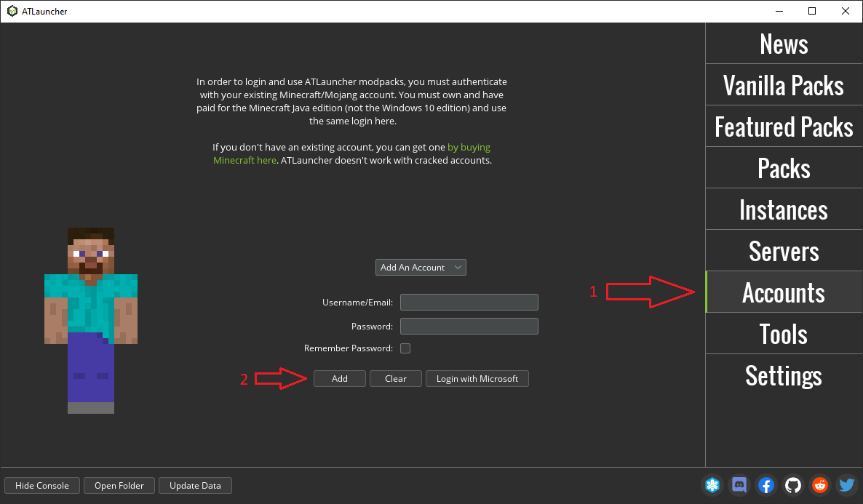Viewport: 863px width, 504px height.
Task: Maximize the ATLauncher window
Action: pos(812,11)
